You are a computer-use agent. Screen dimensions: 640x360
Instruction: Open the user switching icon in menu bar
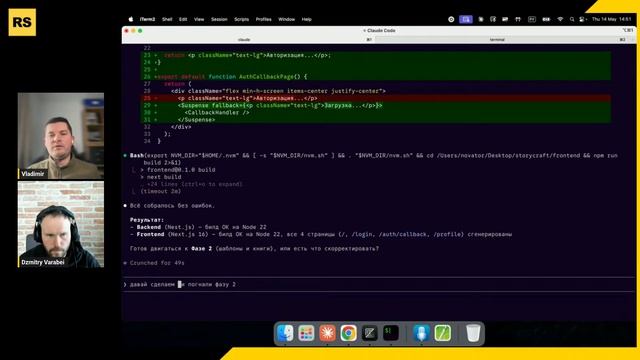tap(582, 19)
